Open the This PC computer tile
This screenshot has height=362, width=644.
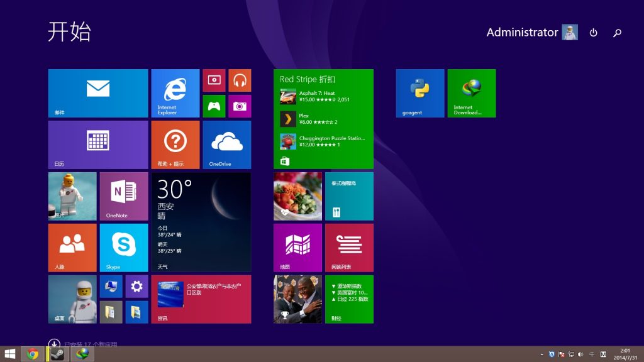tap(111, 287)
